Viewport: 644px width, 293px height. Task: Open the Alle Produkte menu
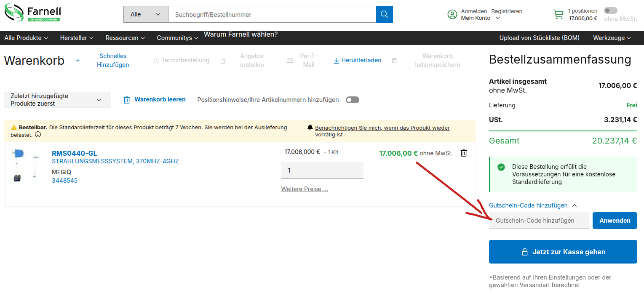[x=27, y=38]
